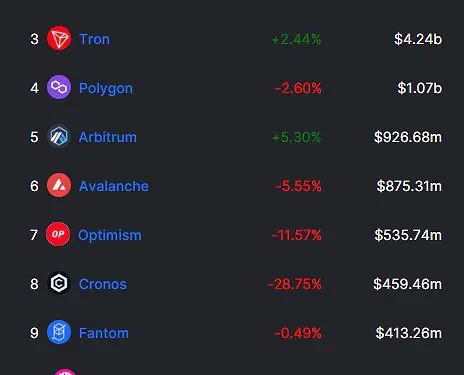The width and height of the screenshot is (464, 375).
Task: Click Cronos -28.75% change value
Action: tap(295, 284)
